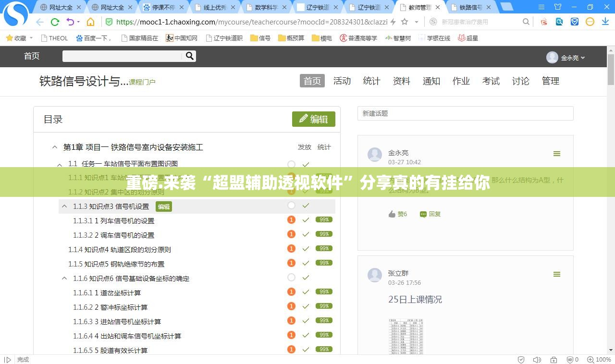Viewport: 615px width, 364px height.
Task: Click the 新建话题 input field
Action: click(465, 113)
